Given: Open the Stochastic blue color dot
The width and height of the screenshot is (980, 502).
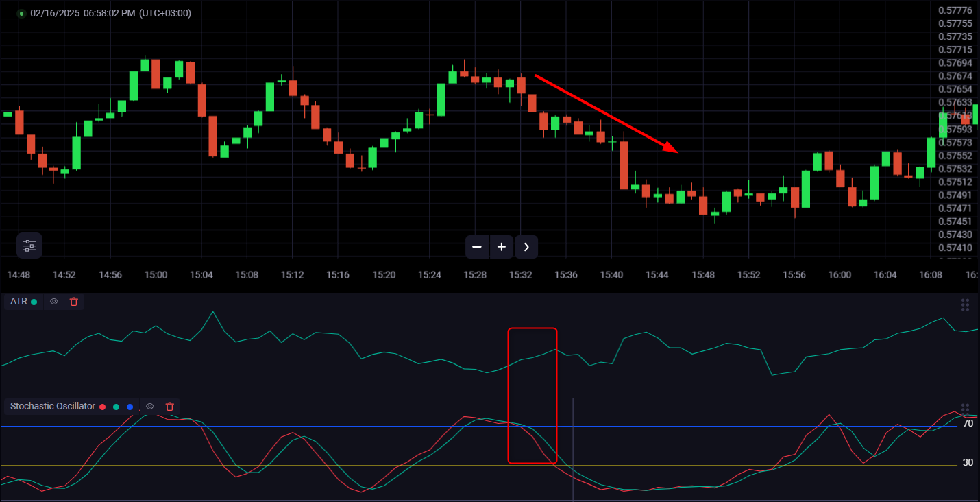Looking at the screenshot, I should (130, 407).
